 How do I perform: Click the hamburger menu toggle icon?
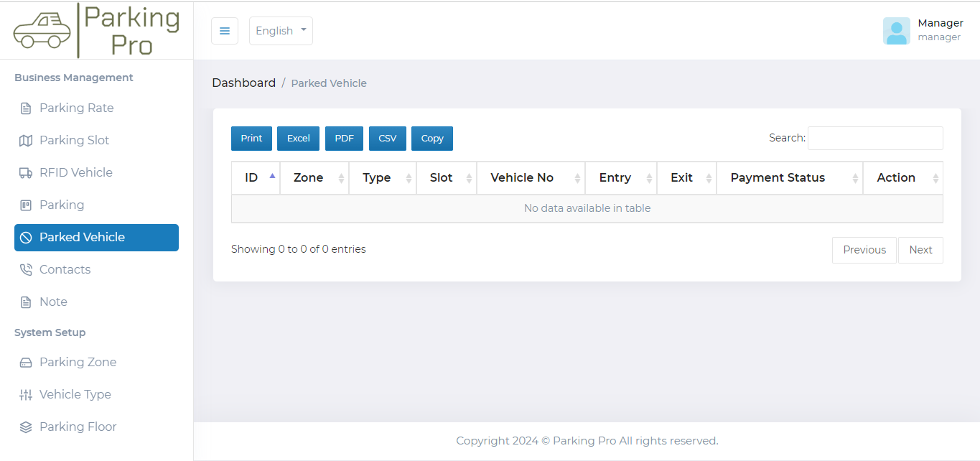point(224,31)
